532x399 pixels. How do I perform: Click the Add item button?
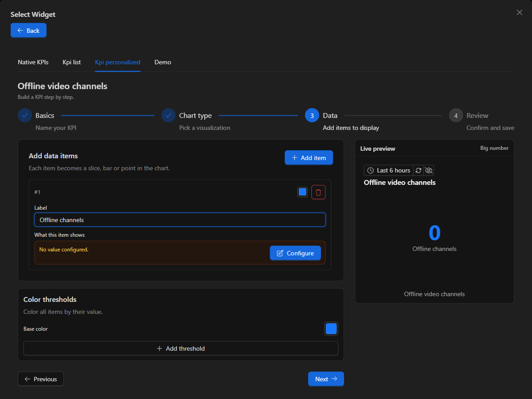pos(309,158)
